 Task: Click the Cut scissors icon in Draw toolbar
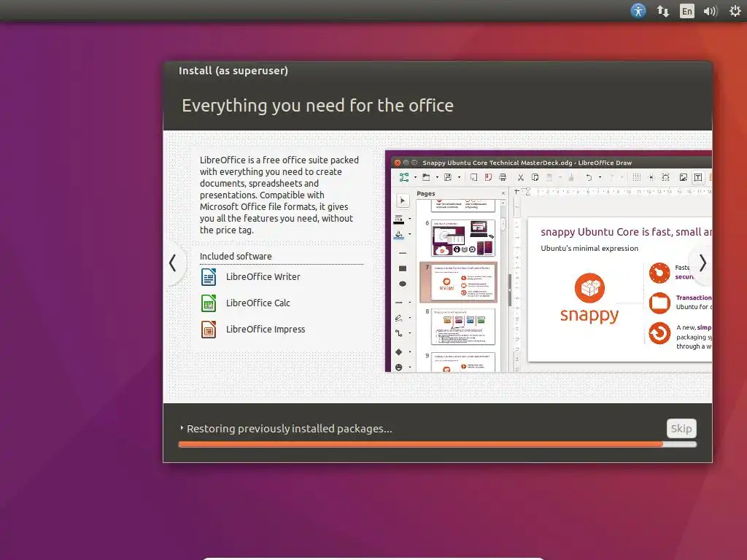pyautogui.click(x=521, y=178)
